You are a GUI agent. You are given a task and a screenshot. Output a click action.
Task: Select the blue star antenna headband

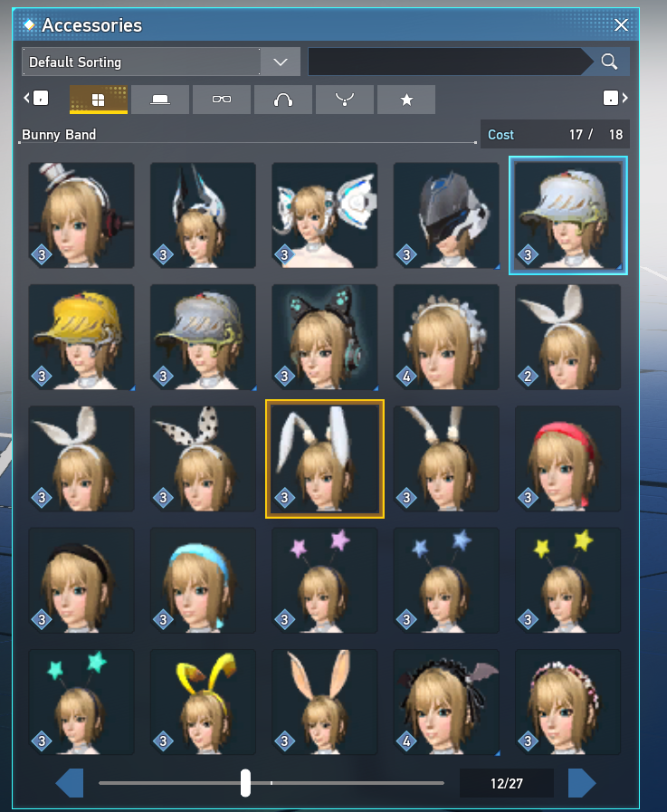(x=446, y=580)
